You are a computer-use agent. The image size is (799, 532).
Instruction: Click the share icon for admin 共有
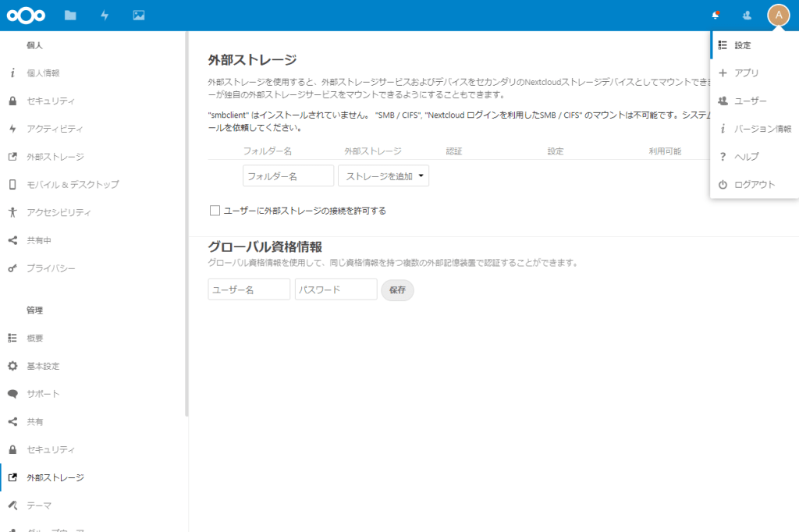click(x=12, y=421)
